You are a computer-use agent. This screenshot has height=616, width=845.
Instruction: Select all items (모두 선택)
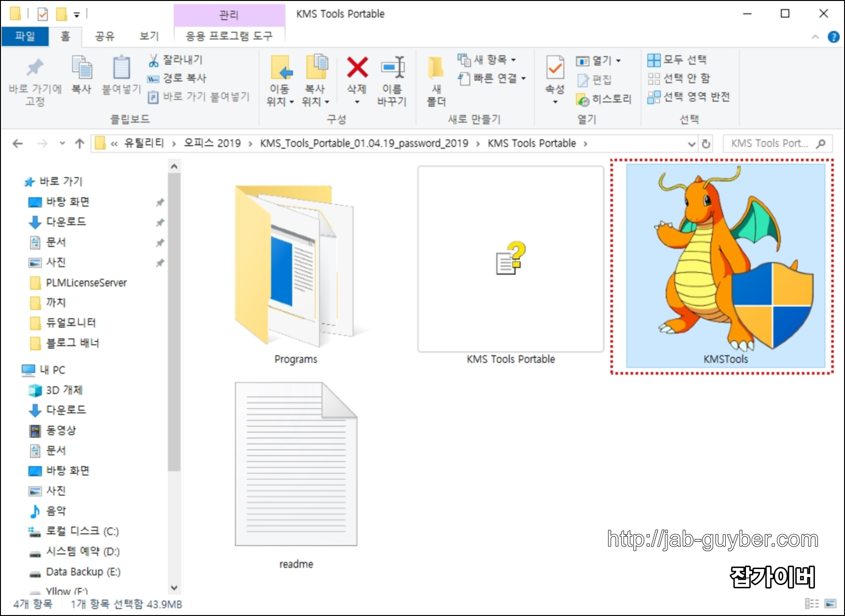(x=677, y=60)
